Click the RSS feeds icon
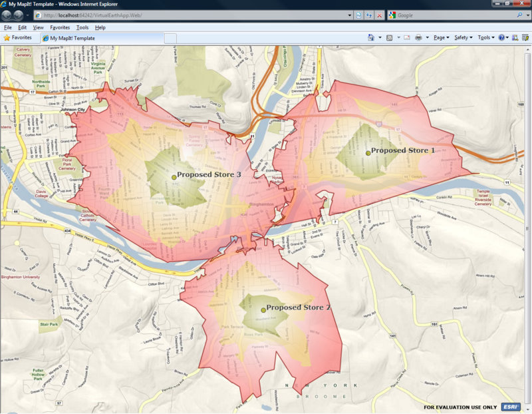This screenshot has height=414, width=532. pos(390,38)
